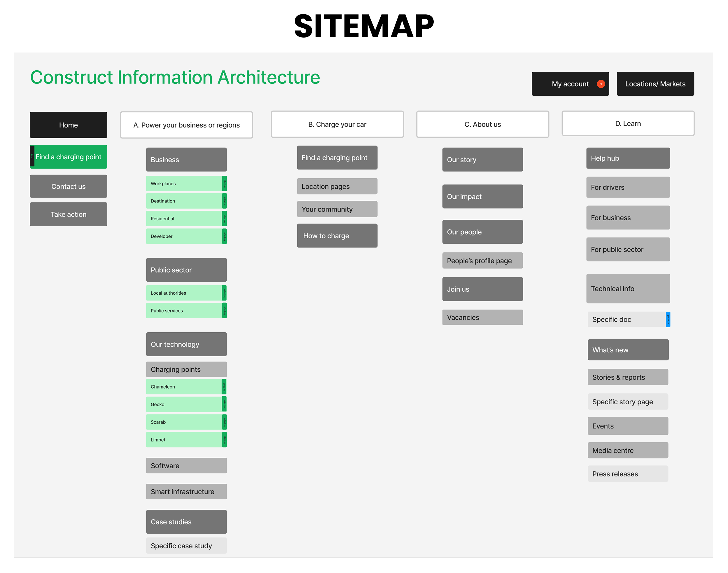
Task: Click the in-page tag on Residential
Action: [x=224, y=219]
